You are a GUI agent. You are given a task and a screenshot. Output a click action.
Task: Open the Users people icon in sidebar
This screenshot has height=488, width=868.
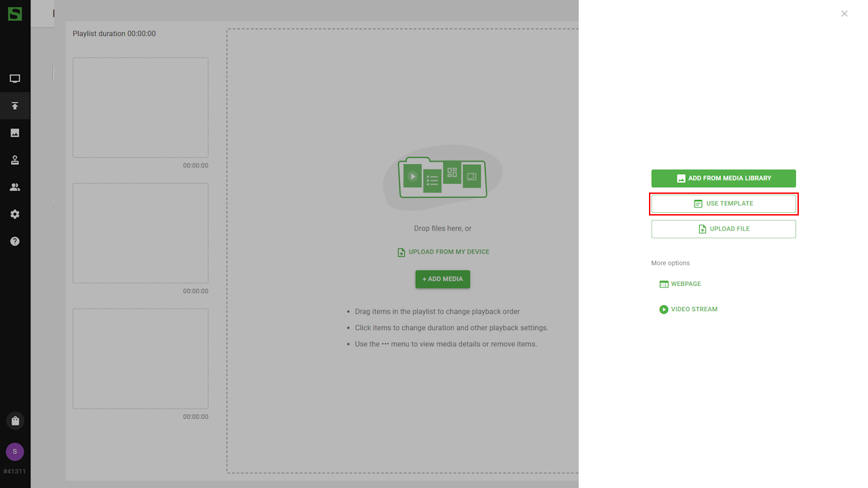[x=15, y=187]
